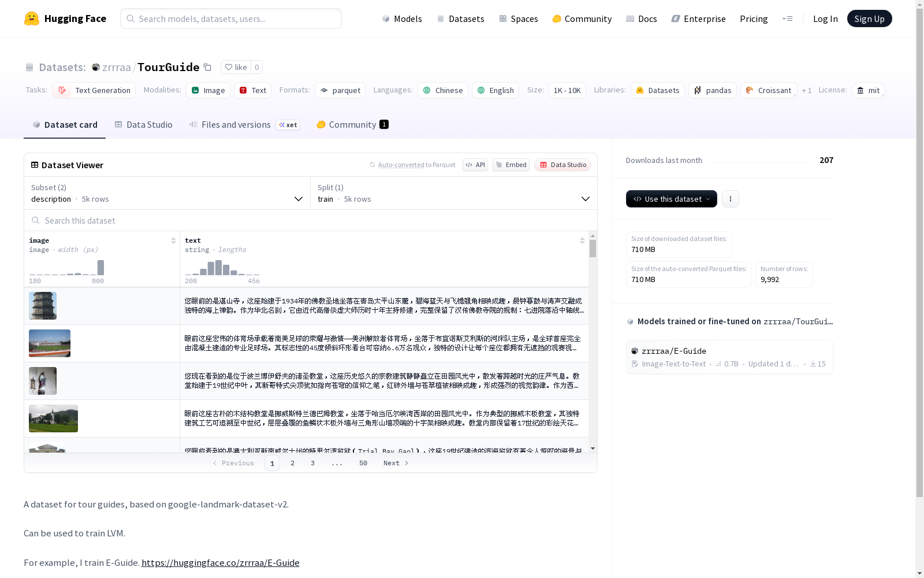Screen dimensions: 924x578
Task: Open Community in top navigation
Action: click(x=582, y=18)
